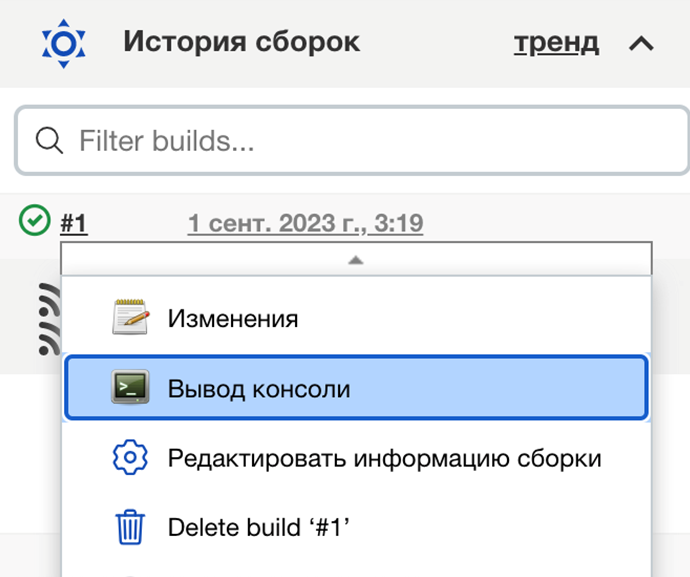Open the тренд link
The height and width of the screenshot is (577, 690).
coord(556,43)
